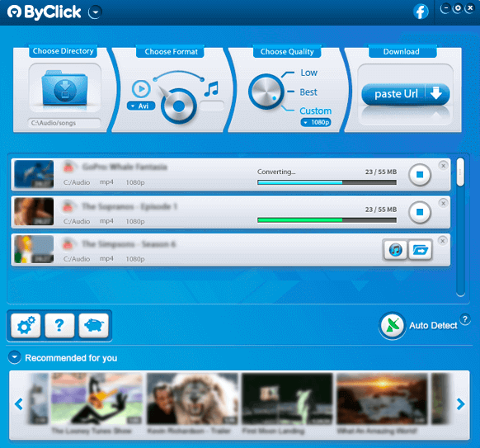Click The Simpsons video thumbnail
Image resolution: width=480 pixels, height=448 pixels.
(x=34, y=249)
